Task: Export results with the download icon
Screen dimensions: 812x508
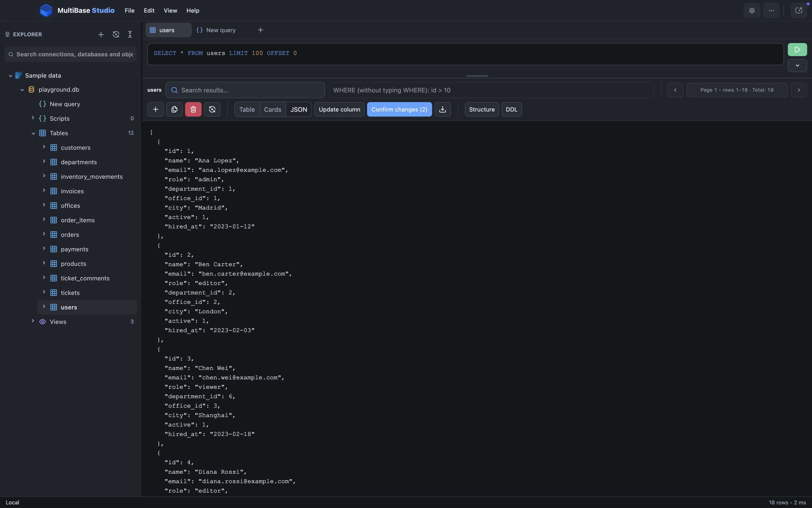Action: 442,110
